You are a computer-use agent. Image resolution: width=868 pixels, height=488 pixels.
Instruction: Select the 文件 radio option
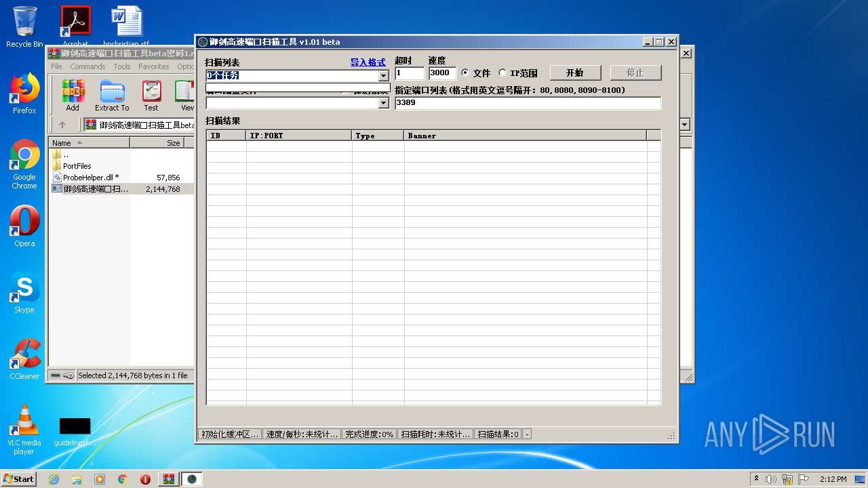coord(475,73)
